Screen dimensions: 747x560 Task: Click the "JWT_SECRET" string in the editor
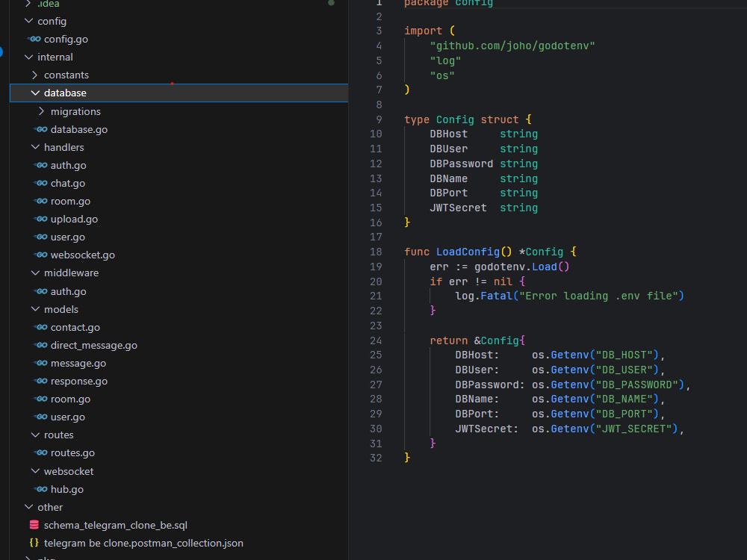633,429
